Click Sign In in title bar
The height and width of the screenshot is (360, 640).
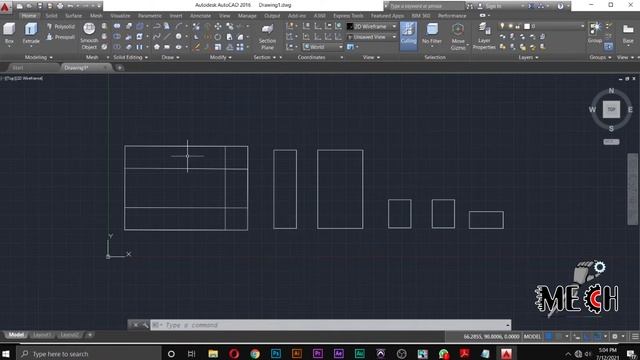pyautogui.click(x=493, y=6)
